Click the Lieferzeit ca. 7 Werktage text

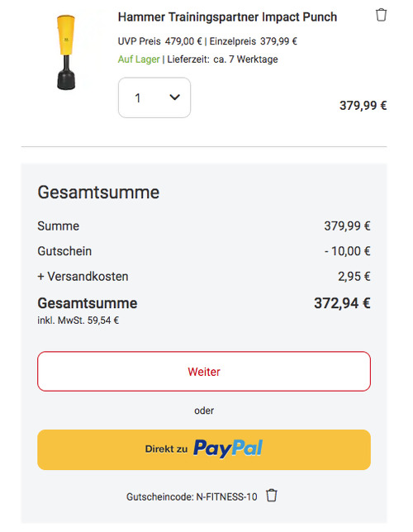[x=222, y=59]
